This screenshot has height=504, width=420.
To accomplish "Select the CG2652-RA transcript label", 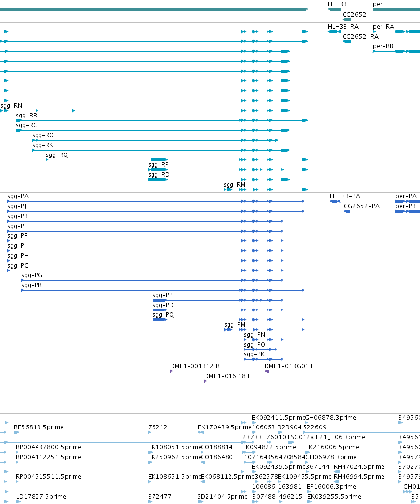I will pos(361,37).
